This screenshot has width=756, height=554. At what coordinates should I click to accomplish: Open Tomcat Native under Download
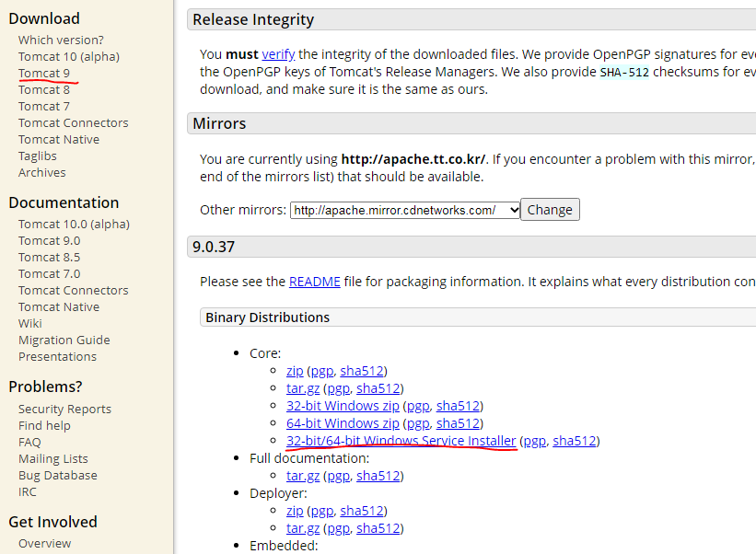(59, 139)
